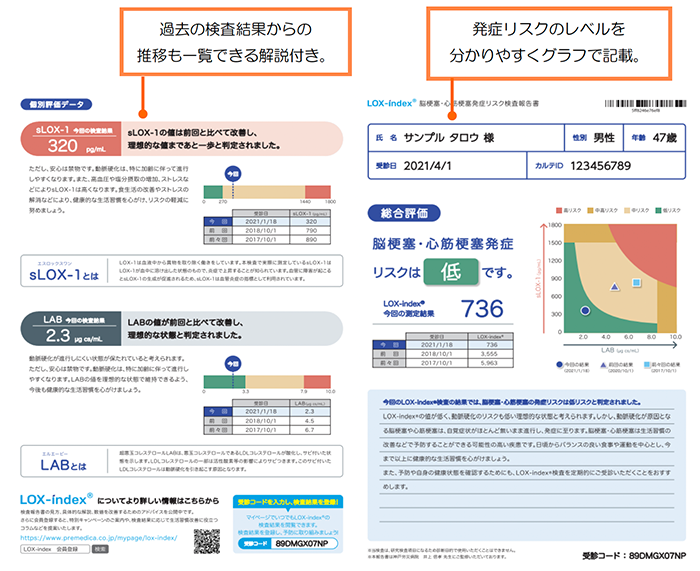
Task: Click the 前々回 row header in LAB table
Action: click(218, 429)
